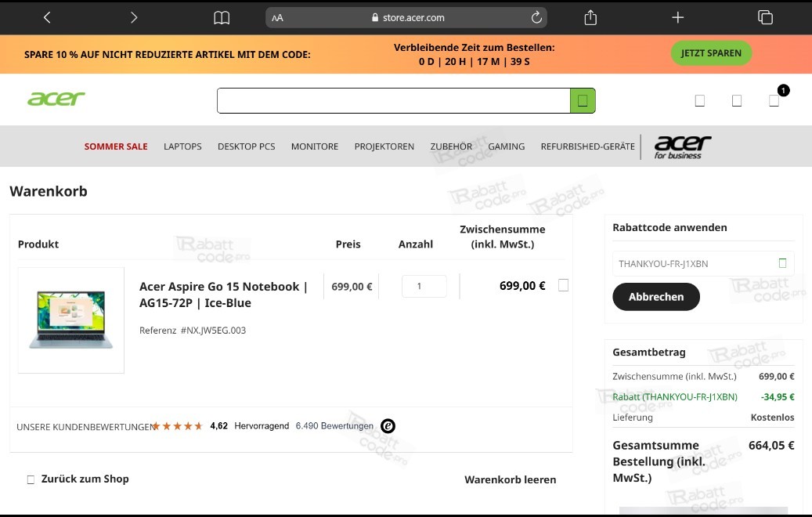Focus the store search input field
Screen dimensions: 812x517
click(x=394, y=100)
